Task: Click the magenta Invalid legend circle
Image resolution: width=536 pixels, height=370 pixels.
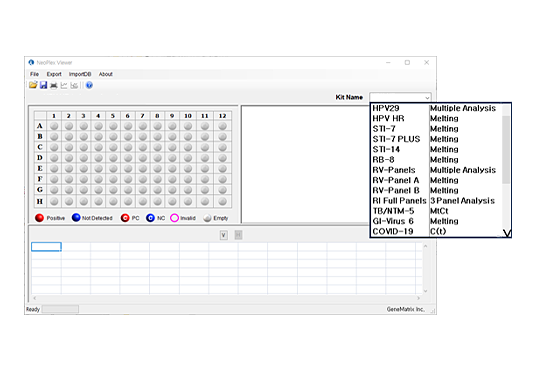Action: coord(174,218)
